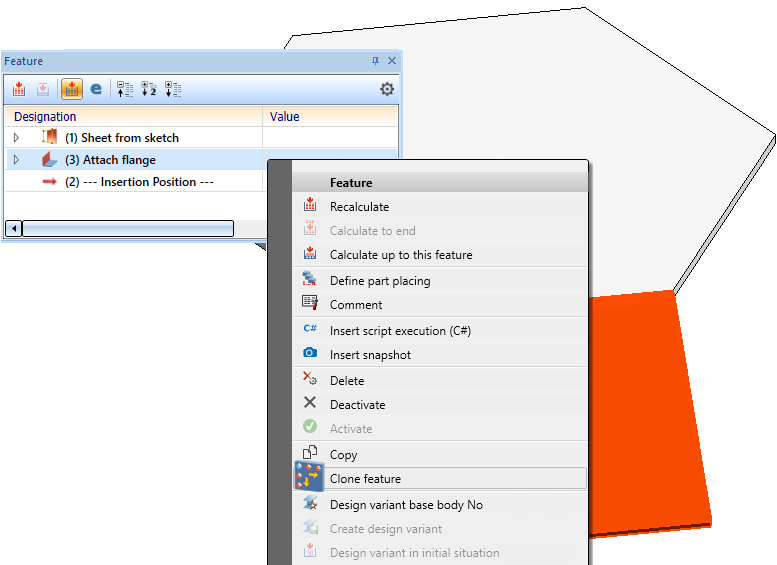The width and height of the screenshot is (777, 565).
Task: Click the greyed calculate-to-end toolbar icon
Action: [x=43, y=89]
